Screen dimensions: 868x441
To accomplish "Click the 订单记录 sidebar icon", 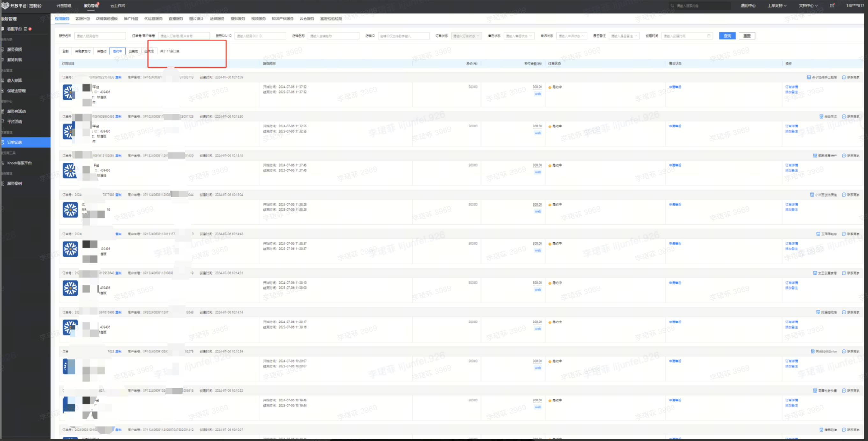I will coord(3,142).
